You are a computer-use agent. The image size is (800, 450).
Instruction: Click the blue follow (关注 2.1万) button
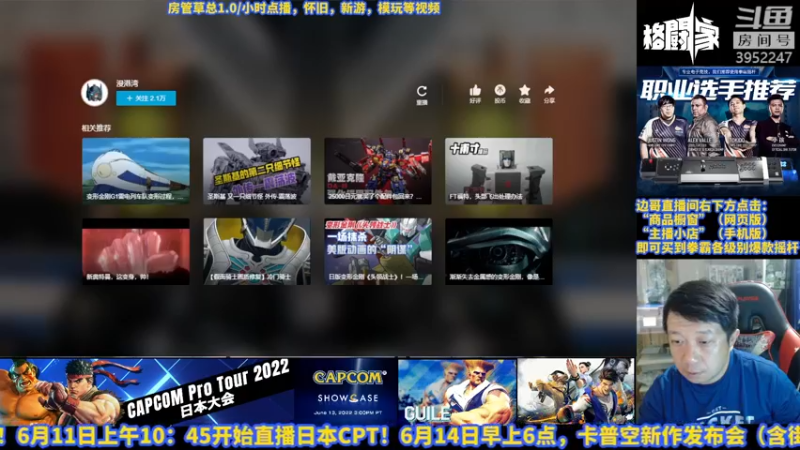click(146, 98)
